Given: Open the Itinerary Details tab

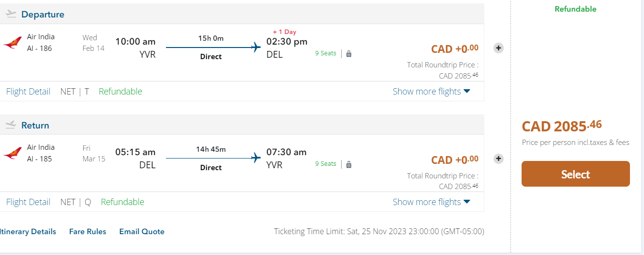Looking at the screenshot, I should [x=28, y=231].
